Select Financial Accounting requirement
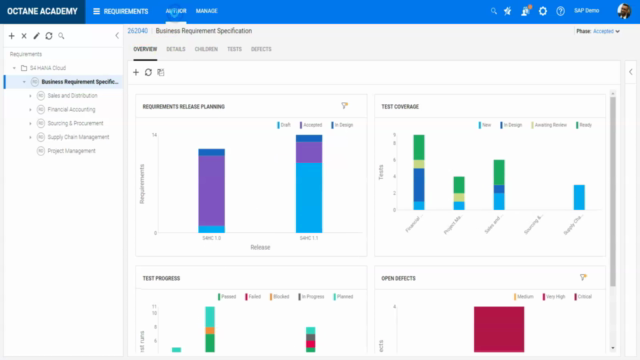Image resolution: width=640 pixels, height=360 pixels. pos(71,109)
